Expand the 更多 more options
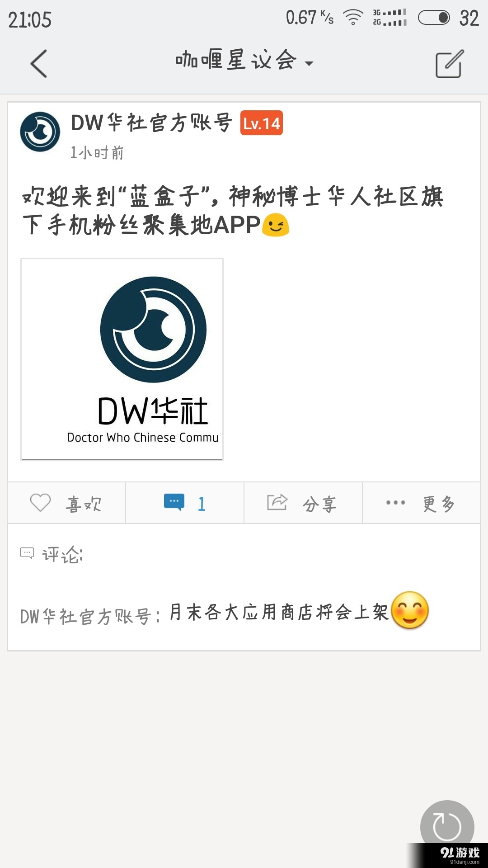 tap(439, 504)
